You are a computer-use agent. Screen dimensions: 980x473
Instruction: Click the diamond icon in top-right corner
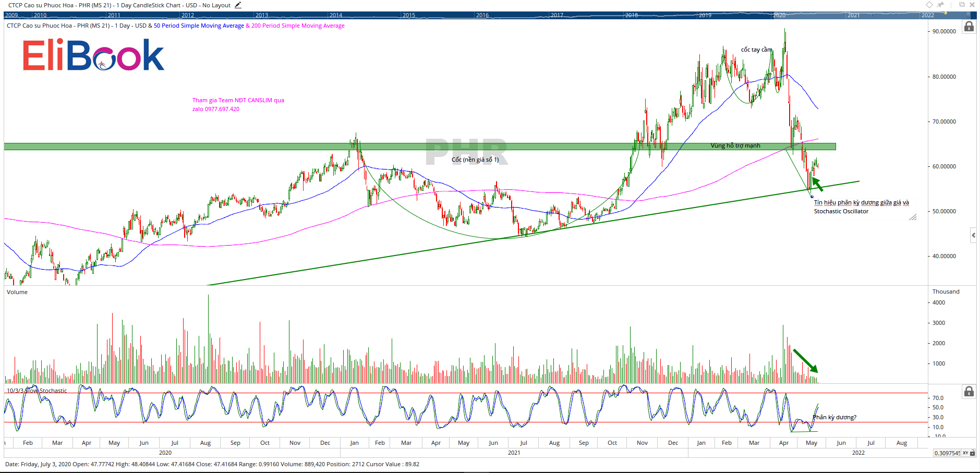[929, 5]
